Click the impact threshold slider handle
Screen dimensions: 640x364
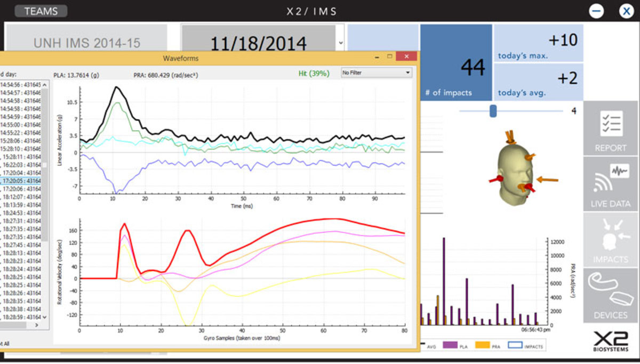[x=493, y=111]
